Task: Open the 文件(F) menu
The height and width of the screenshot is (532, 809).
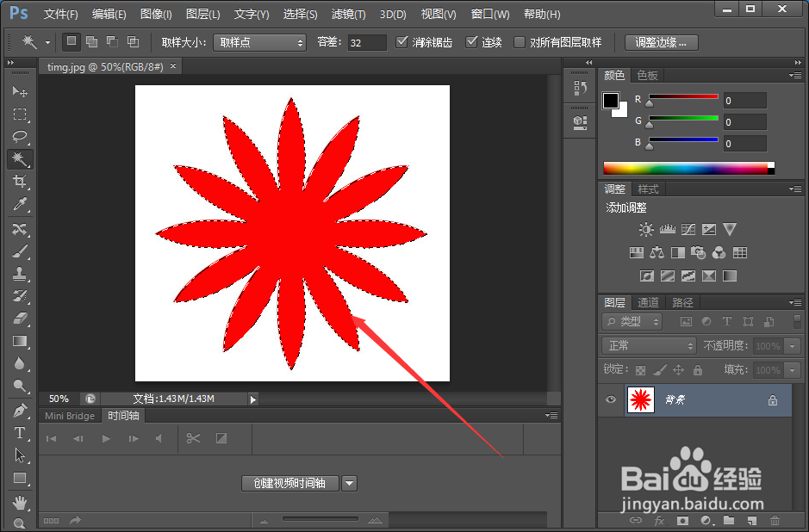Action: 61,15
